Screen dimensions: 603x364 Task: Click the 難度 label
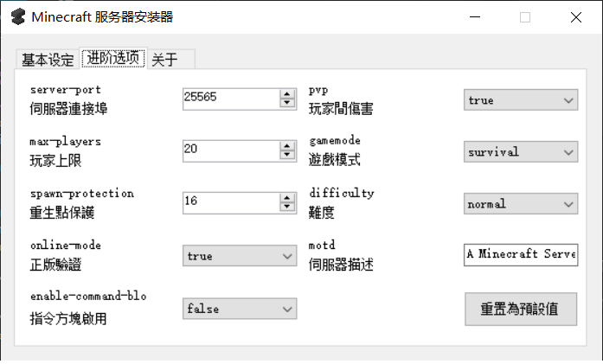(322, 212)
